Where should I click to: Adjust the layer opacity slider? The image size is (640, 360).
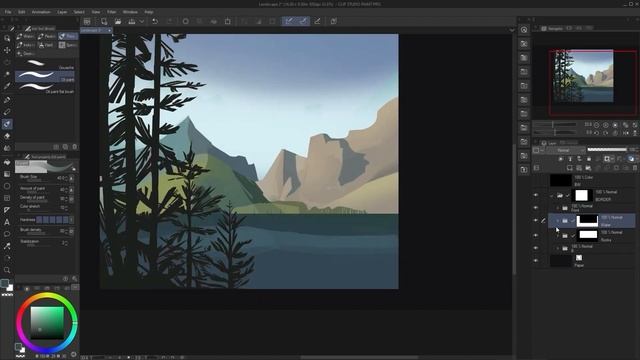[x=607, y=150]
